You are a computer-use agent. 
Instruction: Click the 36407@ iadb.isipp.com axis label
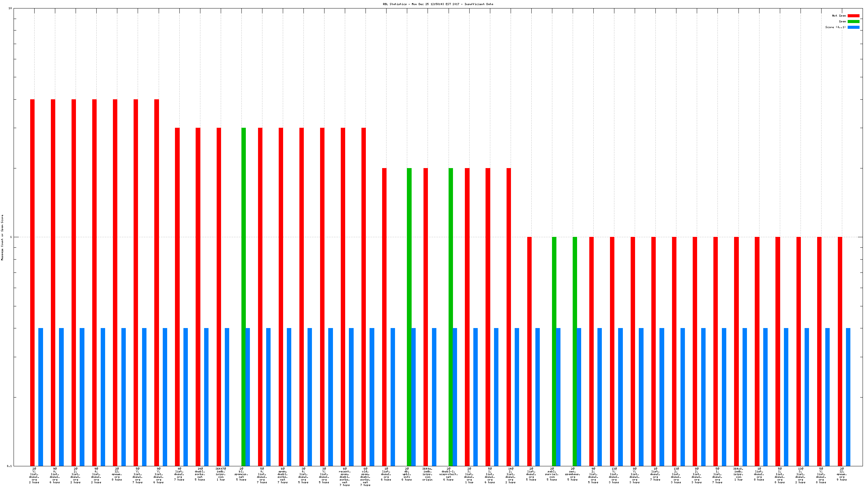[x=220, y=474]
